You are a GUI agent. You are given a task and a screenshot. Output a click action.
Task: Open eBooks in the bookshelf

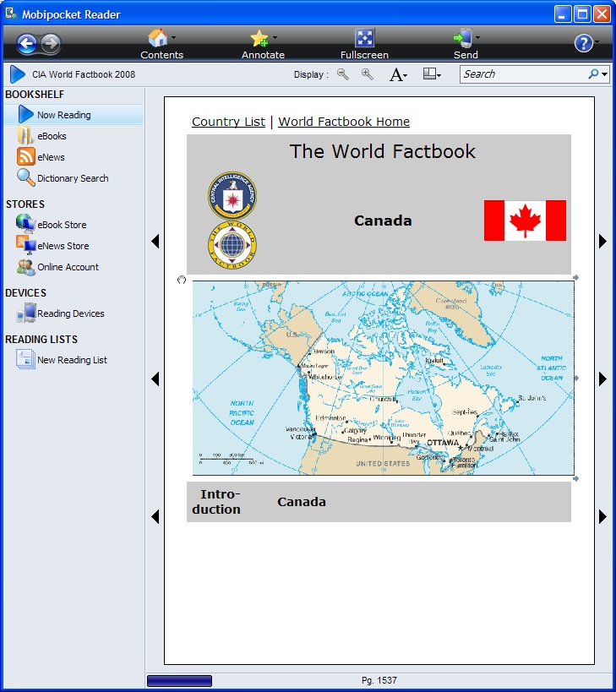(52, 136)
